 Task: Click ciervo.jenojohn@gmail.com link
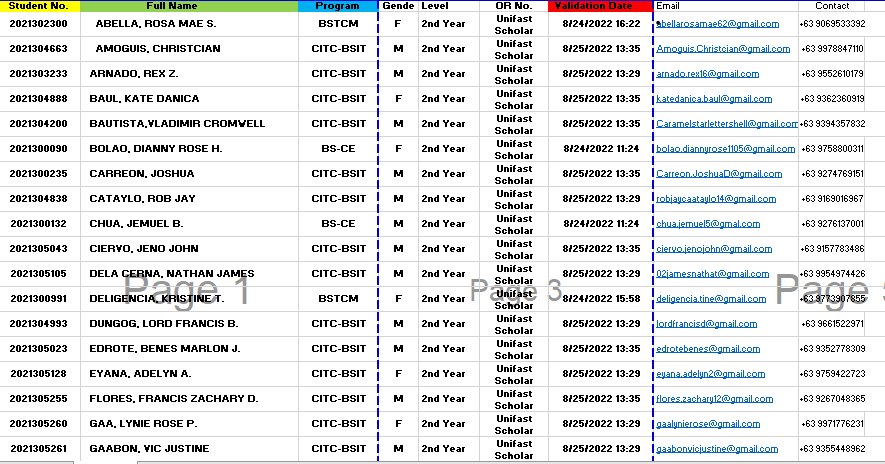coord(714,249)
